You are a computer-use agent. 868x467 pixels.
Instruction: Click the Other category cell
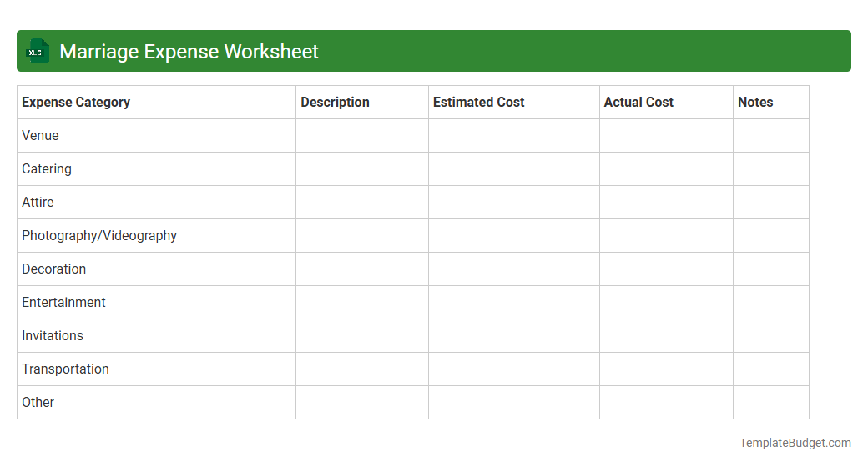coord(157,402)
